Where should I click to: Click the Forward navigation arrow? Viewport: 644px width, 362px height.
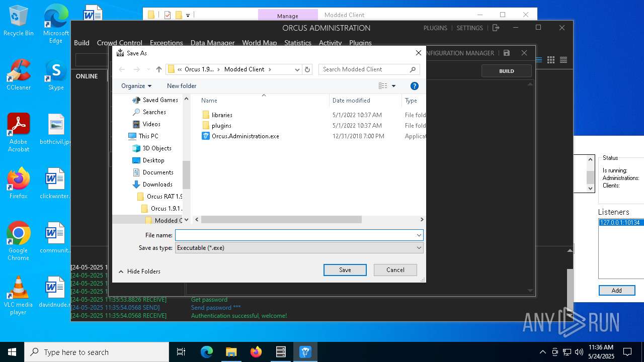(136, 69)
